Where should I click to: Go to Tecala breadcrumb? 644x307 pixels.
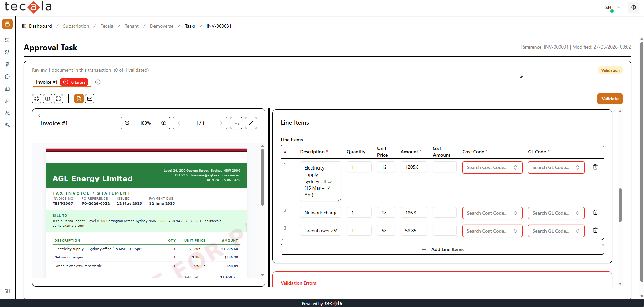(x=107, y=26)
